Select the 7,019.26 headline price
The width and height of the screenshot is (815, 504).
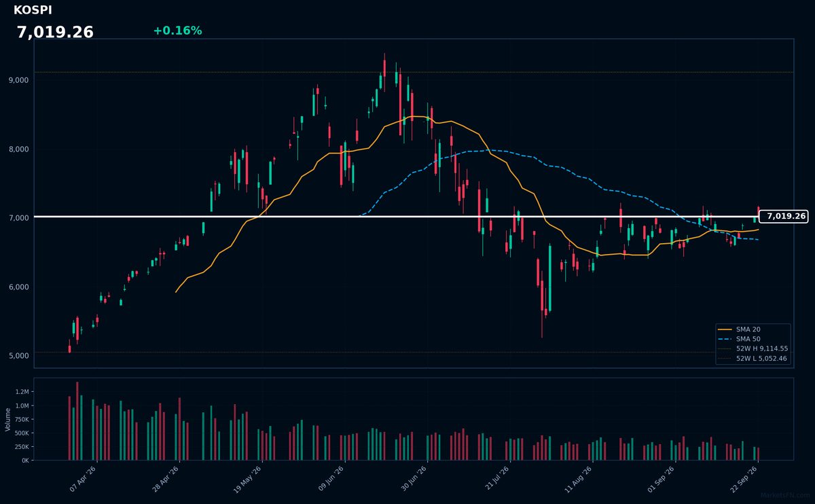tap(55, 33)
